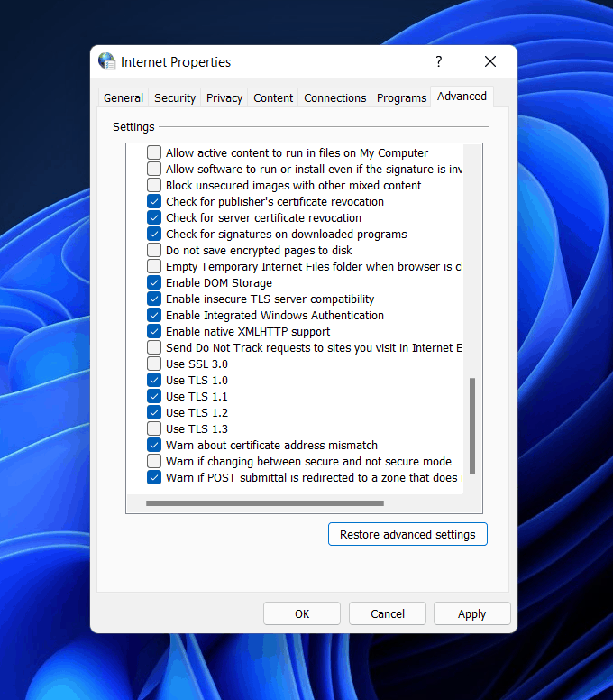Click the horizontal scrollbar thumb in settings list

[x=264, y=503]
